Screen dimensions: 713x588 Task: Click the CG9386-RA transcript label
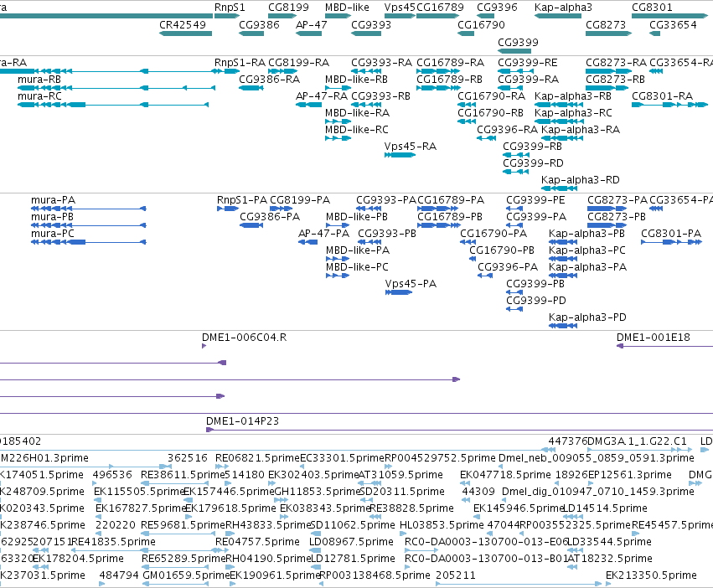pyautogui.click(x=269, y=79)
